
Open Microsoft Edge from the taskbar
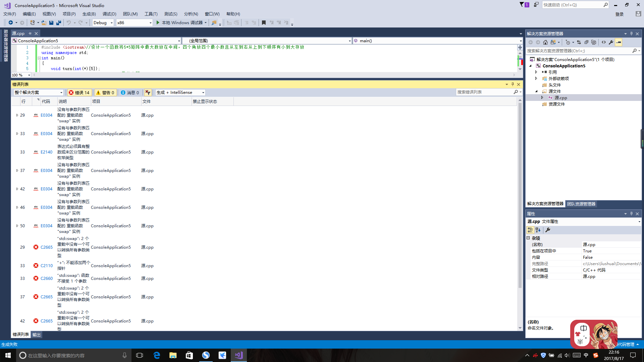click(157, 355)
